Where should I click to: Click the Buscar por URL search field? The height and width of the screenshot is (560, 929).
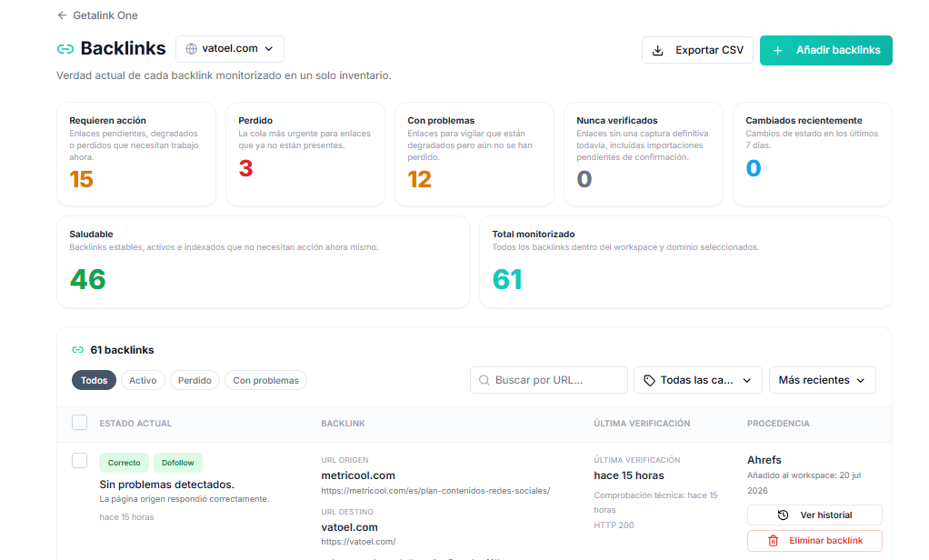[x=549, y=380]
